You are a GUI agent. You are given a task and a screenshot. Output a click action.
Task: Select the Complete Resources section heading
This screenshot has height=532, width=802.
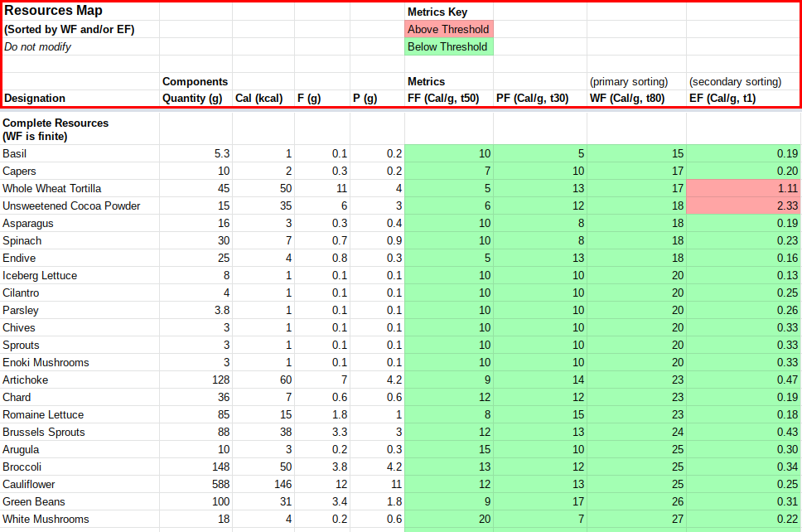(x=56, y=129)
